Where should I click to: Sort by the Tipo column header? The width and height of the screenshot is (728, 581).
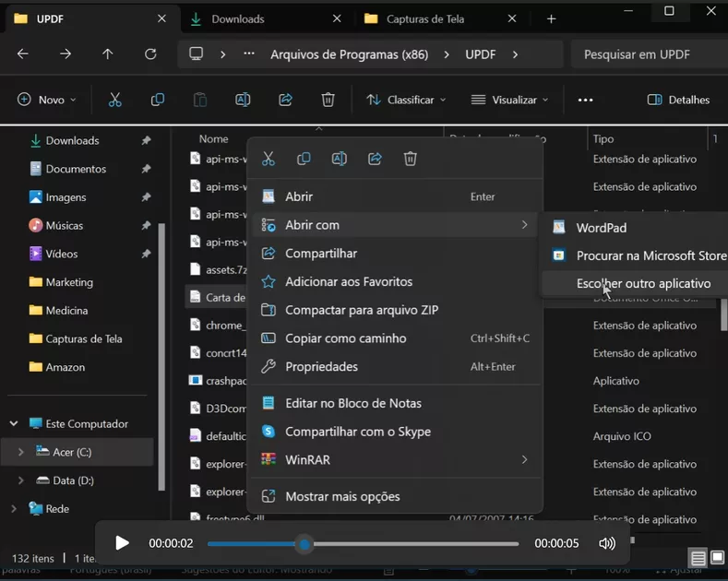click(x=603, y=138)
